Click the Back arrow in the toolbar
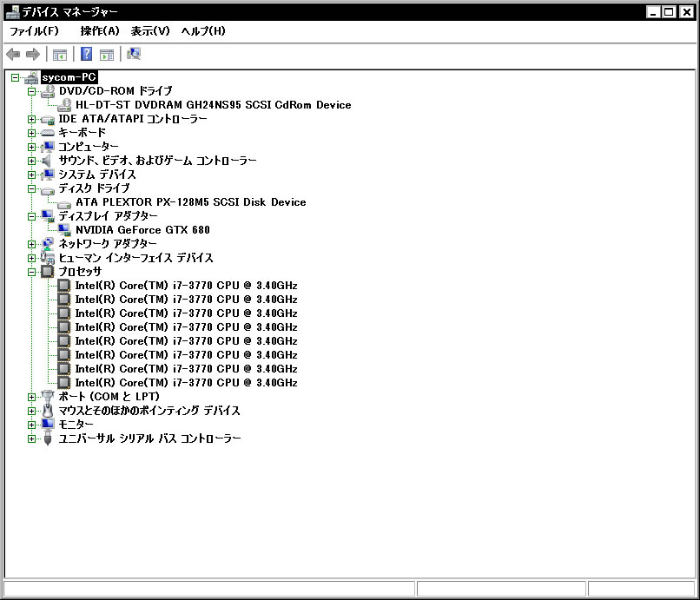This screenshot has width=700, height=600. 13,54
